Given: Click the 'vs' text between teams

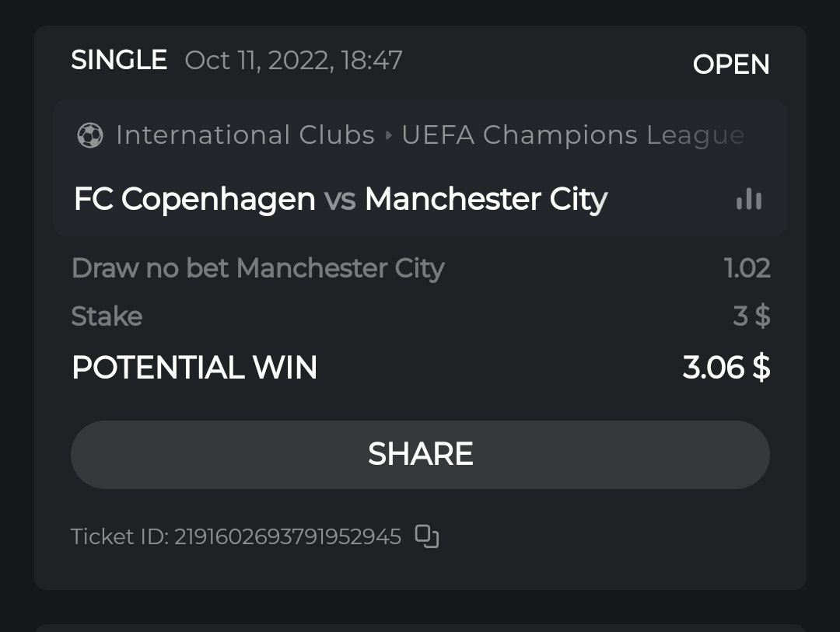Looking at the screenshot, I should click(x=340, y=200).
